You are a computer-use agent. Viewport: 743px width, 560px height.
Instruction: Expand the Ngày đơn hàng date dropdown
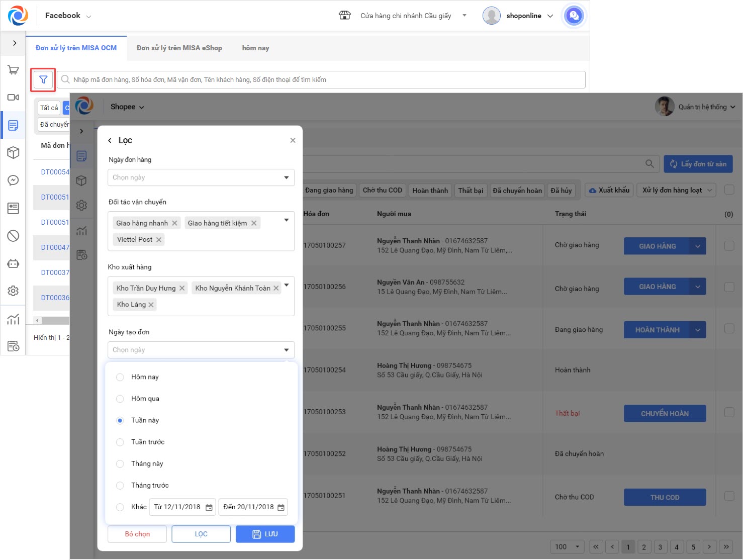(x=201, y=177)
